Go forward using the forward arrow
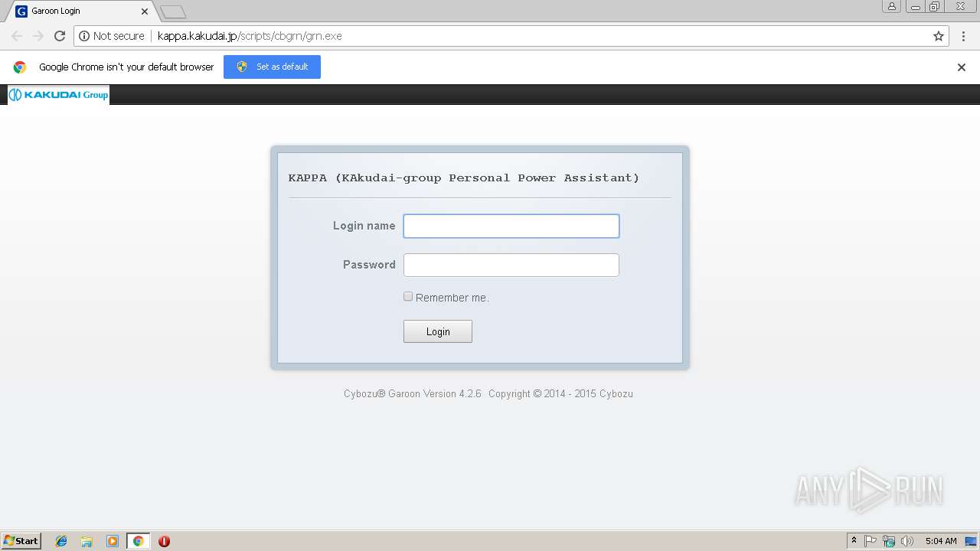 click(x=38, y=36)
